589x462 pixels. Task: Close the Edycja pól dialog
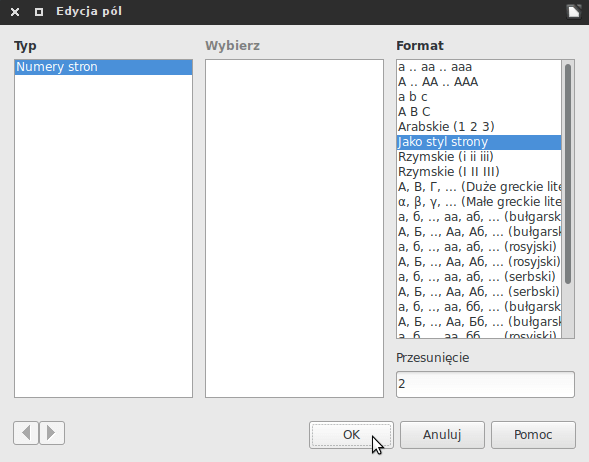[15, 12]
